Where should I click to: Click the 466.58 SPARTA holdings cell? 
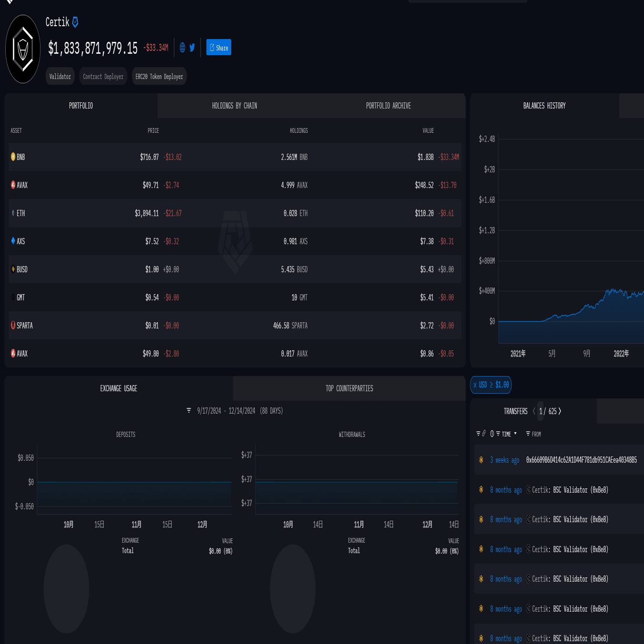click(290, 326)
